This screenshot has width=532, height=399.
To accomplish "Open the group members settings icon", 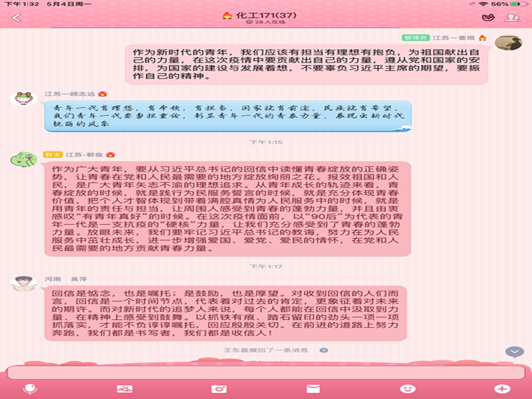I will [x=512, y=17].
